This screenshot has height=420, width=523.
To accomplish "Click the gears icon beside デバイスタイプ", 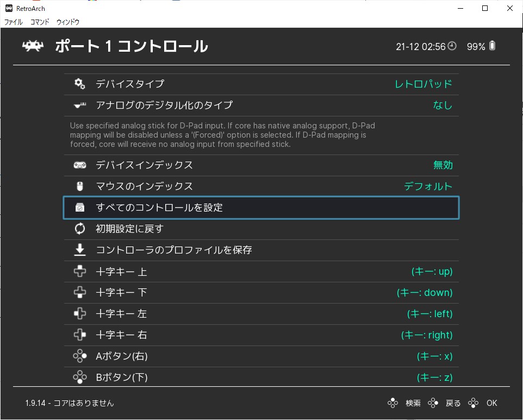I will (80, 84).
